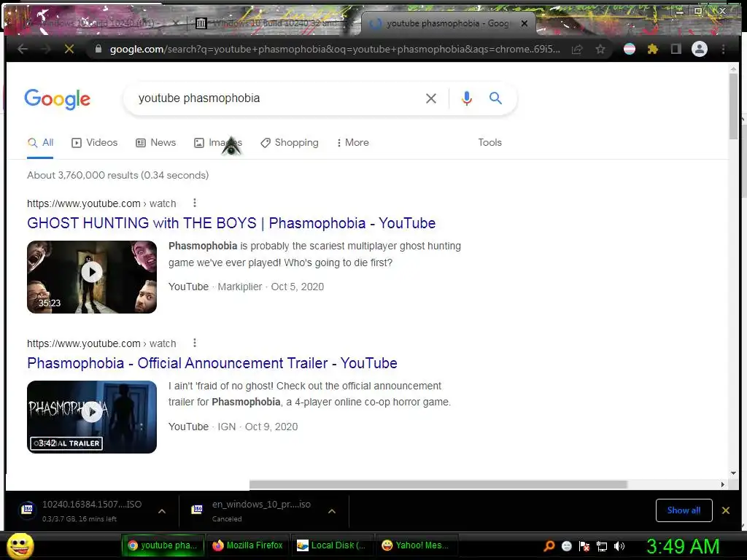Switch to News results tab
Screen dimensions: 747x560
[x=156, y=142]
